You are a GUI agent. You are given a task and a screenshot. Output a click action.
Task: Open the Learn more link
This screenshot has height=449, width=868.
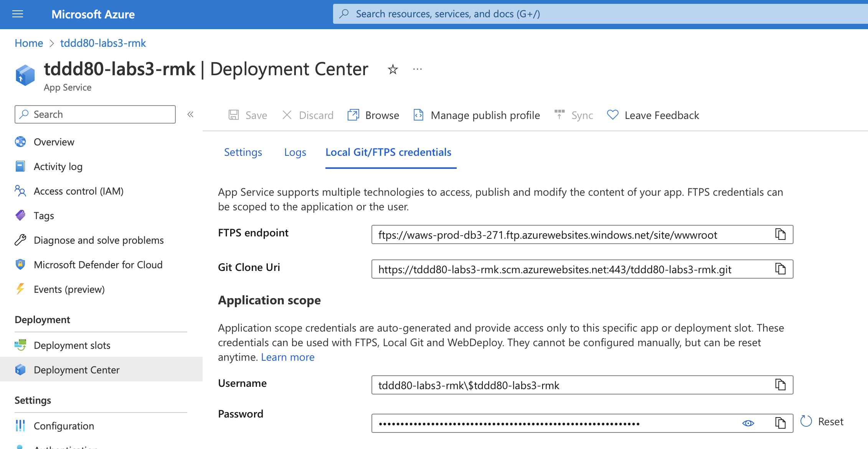(288, 357)
